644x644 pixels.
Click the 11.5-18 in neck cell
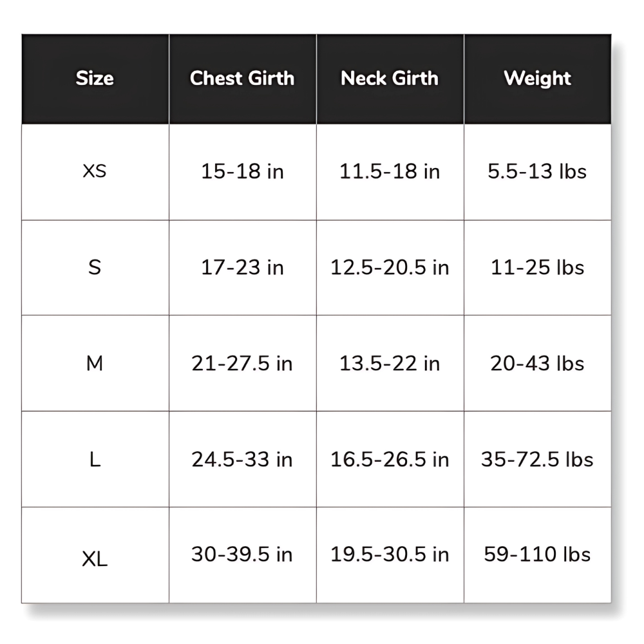[390, 172]
